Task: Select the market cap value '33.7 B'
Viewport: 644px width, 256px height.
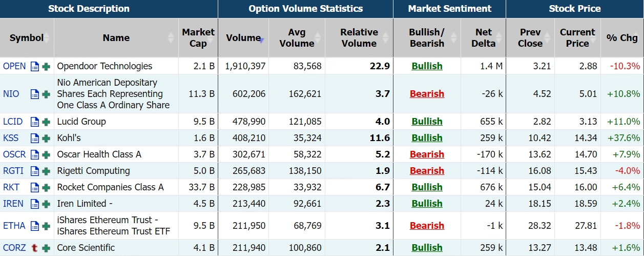Action: (x=201, y=187)
